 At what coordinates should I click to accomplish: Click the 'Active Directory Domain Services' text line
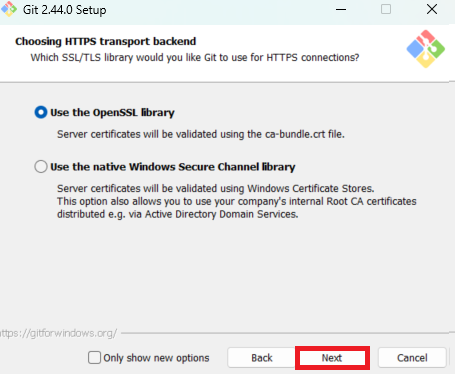[178, 214]
